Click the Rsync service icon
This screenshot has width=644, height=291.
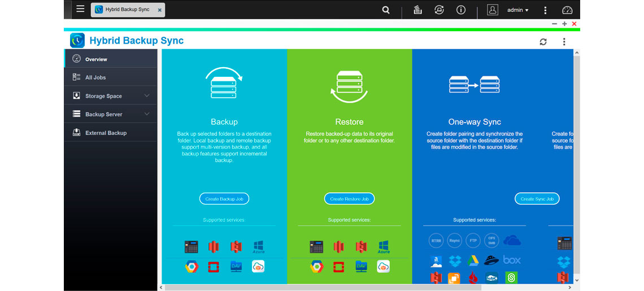[x=454, y=241]
